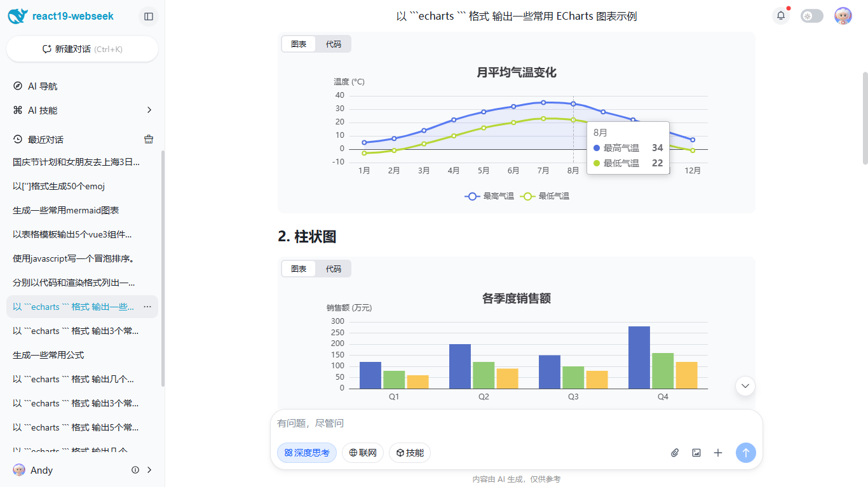This screenshot has height=487, width=868.
Task: Click the 月平均气温变化 chart title
Action: tap(517, 72)
